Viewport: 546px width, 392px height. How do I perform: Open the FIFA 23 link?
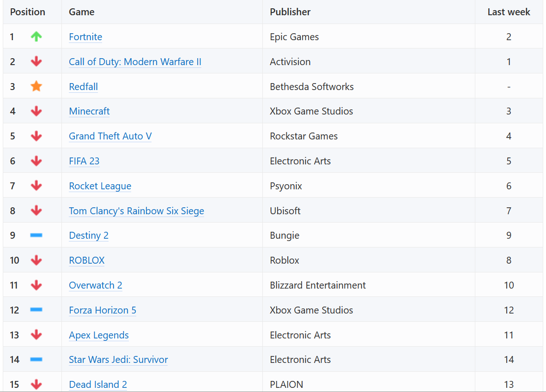(84, 161)
